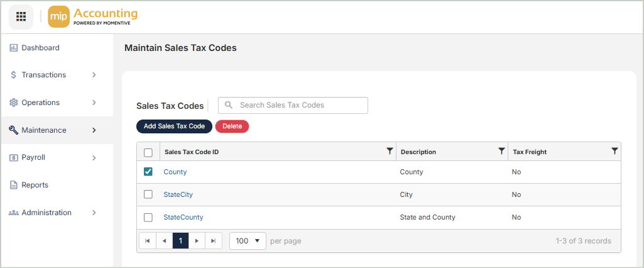Jump to the last page of records
Screen dimensions: 644x268
214,241
